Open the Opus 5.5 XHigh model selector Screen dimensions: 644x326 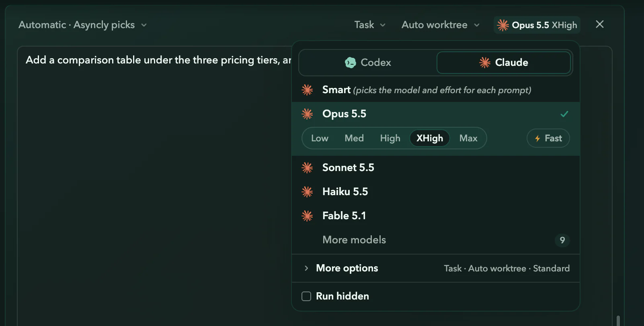click(x=537, y=25)
